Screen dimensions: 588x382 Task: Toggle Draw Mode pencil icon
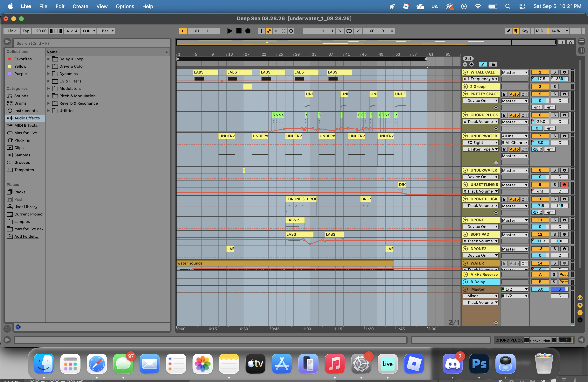pyautogui.click(x=508, y=31)
